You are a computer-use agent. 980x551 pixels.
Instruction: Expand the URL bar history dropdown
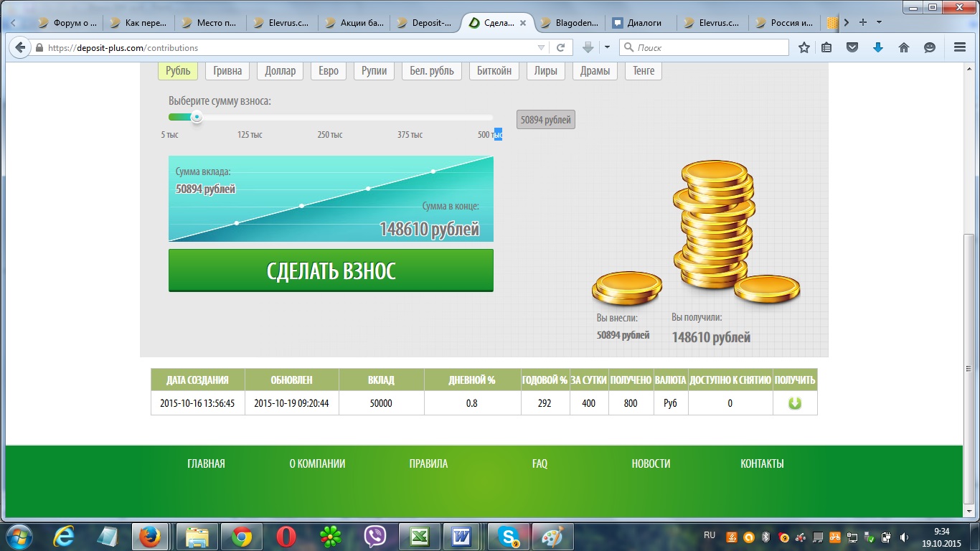click(542, 47)
